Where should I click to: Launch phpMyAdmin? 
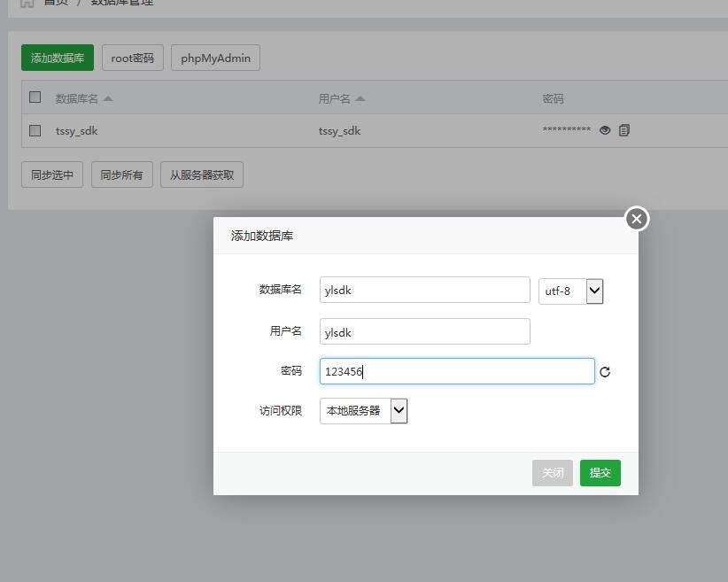[x=215, y=58]
